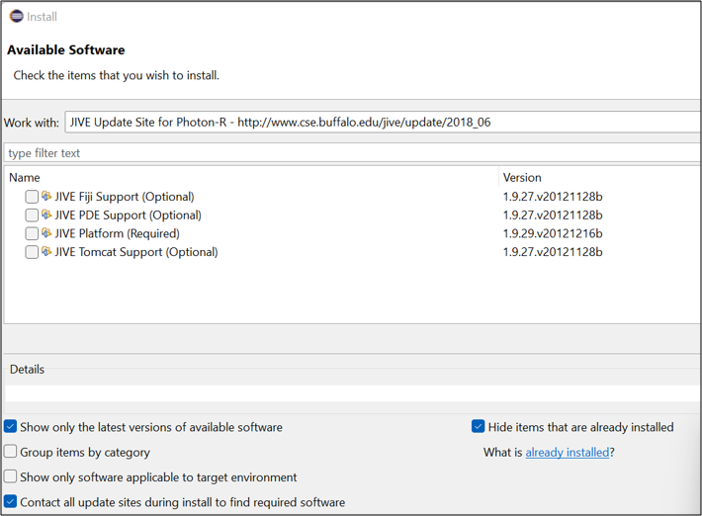The height and width of the screenshot is (516, 702).
Task: Open the already installed link
Action: coord(567,452)
